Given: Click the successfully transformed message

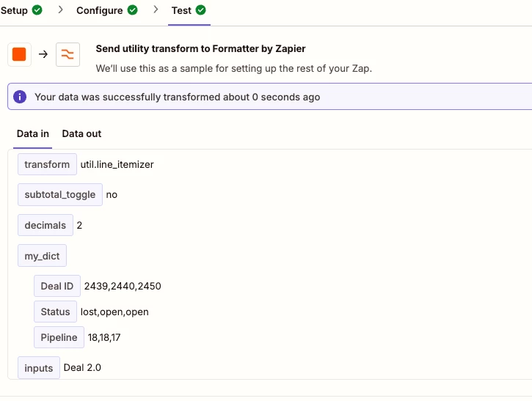Looking at the screenshot, I should (177, 98).
